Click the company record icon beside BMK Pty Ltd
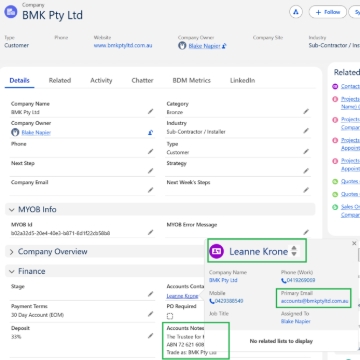Screen dimensions: 360x360 pyautogui.click(x=11, y=12)
